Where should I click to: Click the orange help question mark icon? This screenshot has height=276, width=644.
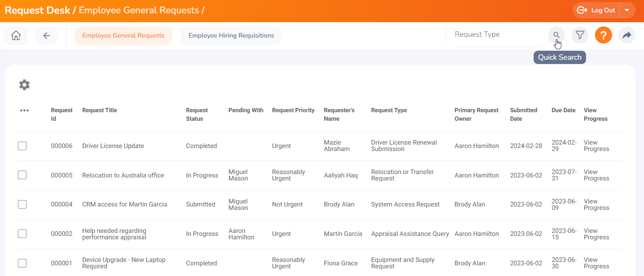point(603,35)
